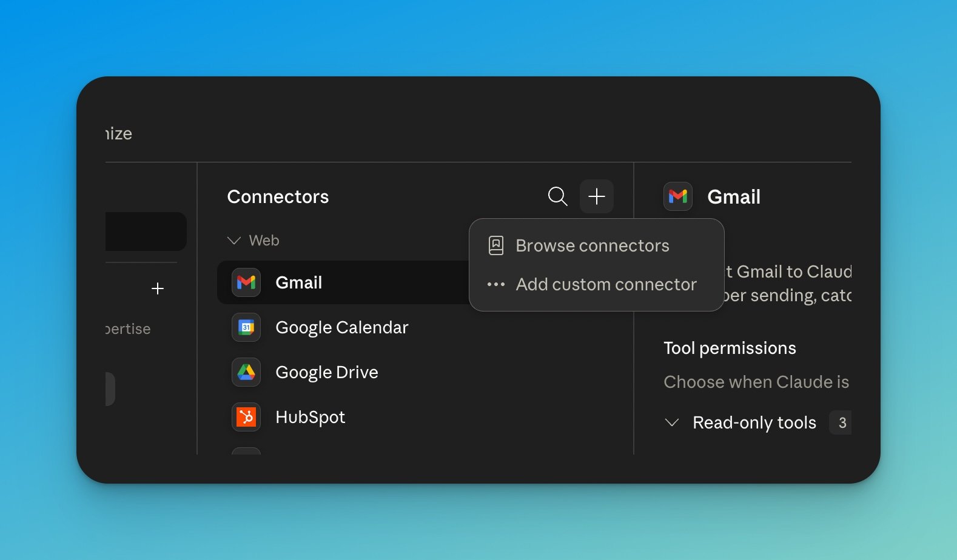Click the bookmark icon beside Browse connectors
Image resolution: width=957 pixels, height=560 pixels.
[x=496, y=245]
